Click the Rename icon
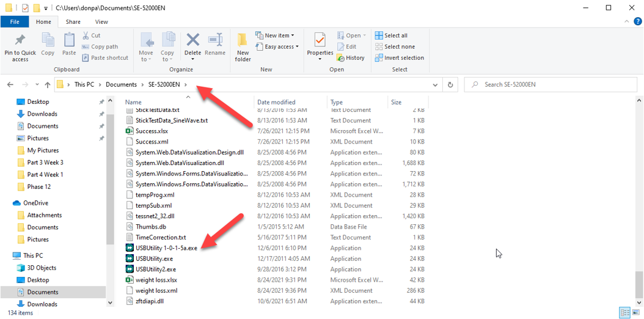 215,40
